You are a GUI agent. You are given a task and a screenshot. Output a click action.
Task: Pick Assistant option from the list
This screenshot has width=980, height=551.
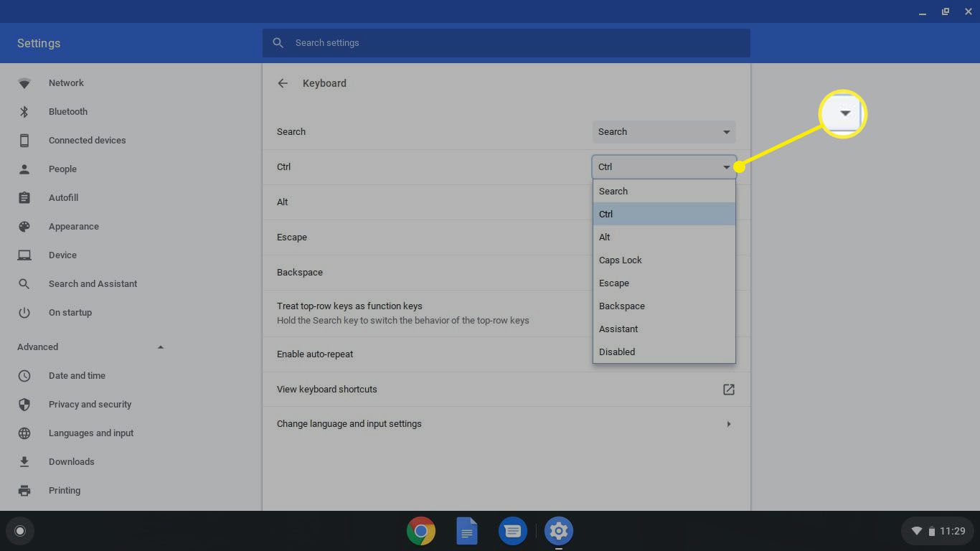tap(618, 329)
